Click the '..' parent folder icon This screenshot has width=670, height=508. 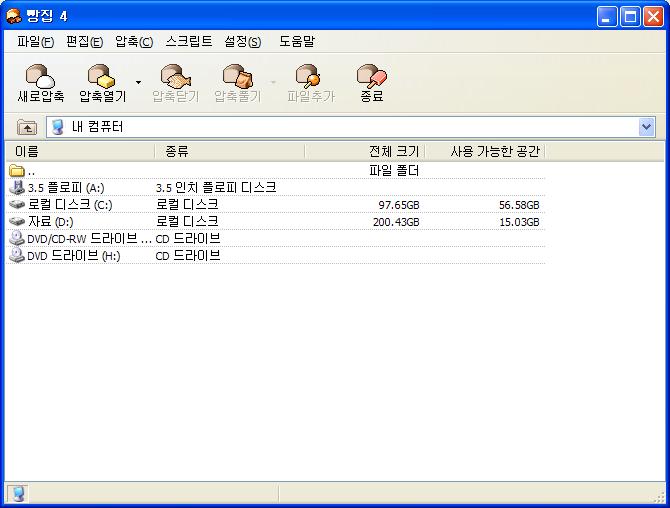(17, 170)
